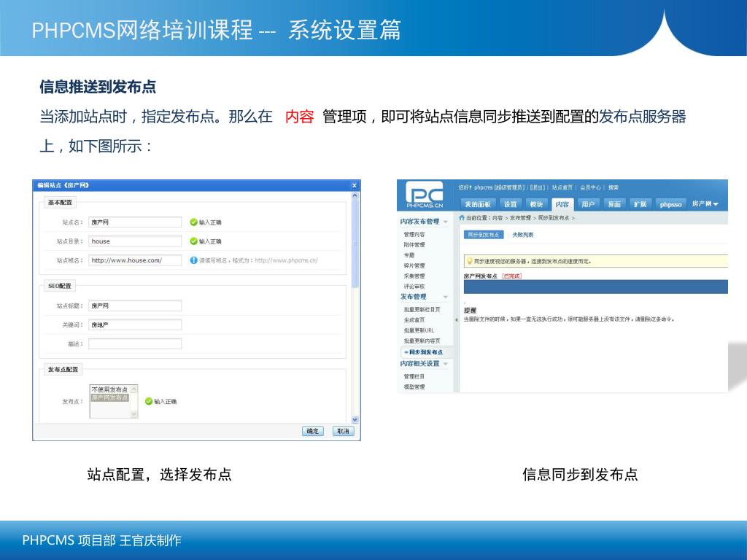Open the 模块 top tab
Image resolution: width=747 pixels, height=560 pixels.
coord(536,204)
